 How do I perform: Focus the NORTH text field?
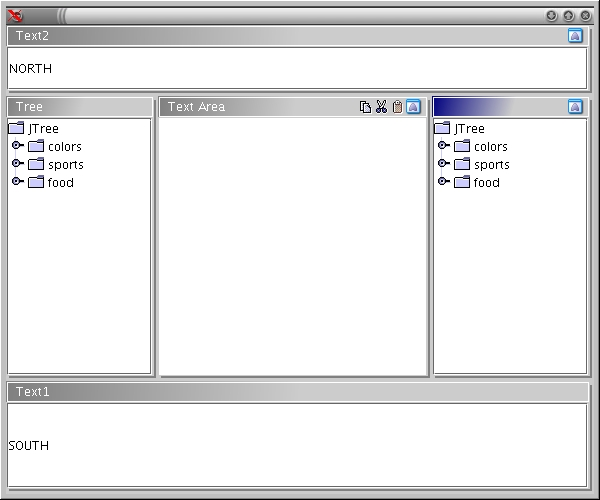coord(297,68)
